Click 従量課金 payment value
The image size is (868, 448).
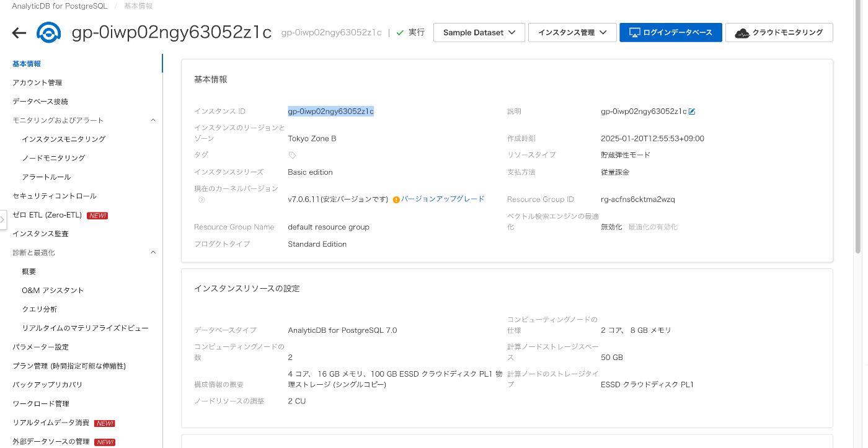(x=615, y=172)
